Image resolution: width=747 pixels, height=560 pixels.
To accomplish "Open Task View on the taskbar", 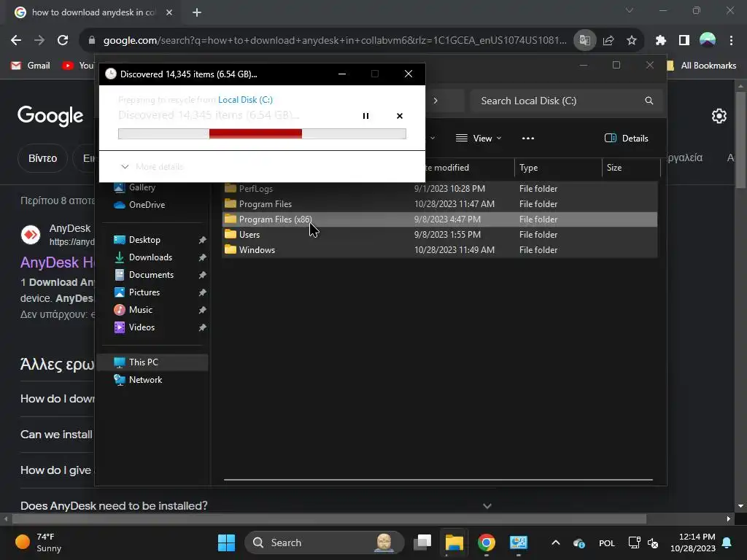I will pyautogui.click(x=422, y=542).
